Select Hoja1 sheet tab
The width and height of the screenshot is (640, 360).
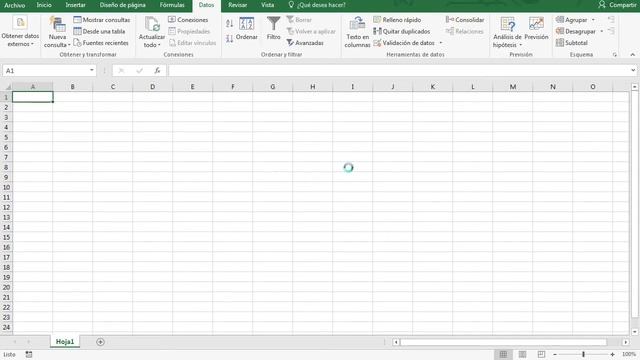tap(65, 342)
